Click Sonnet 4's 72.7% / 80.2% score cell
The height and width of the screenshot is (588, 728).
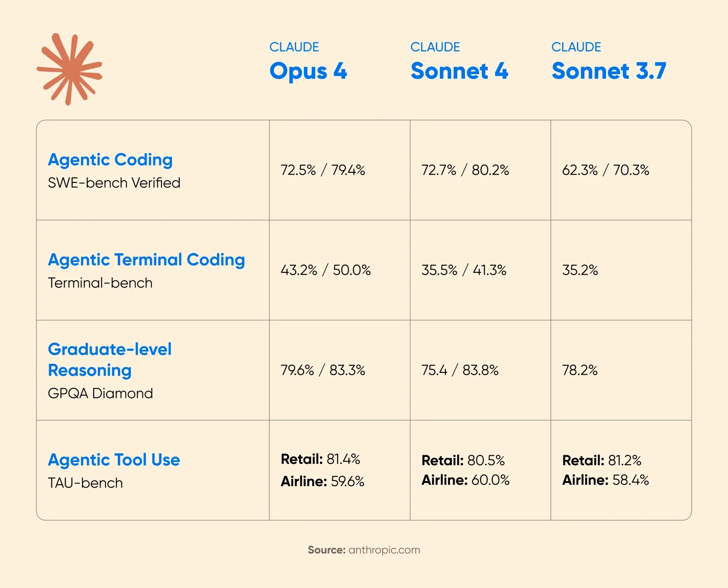pyautogui.click(x=465, y=170)
